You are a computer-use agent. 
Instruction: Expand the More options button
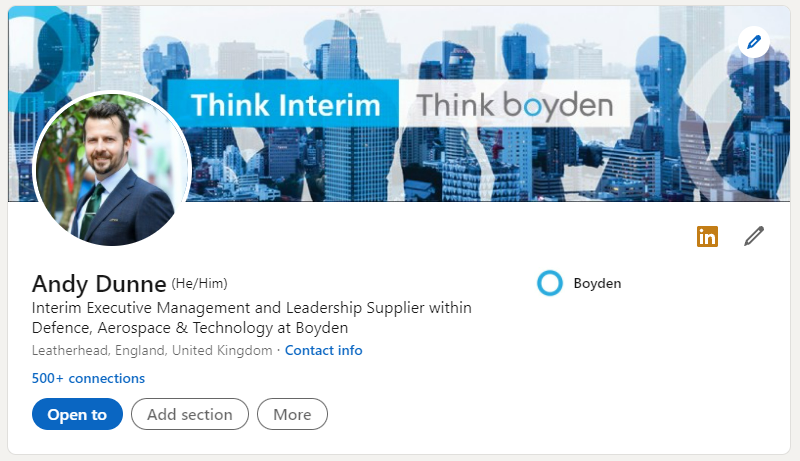click(292, 414)
